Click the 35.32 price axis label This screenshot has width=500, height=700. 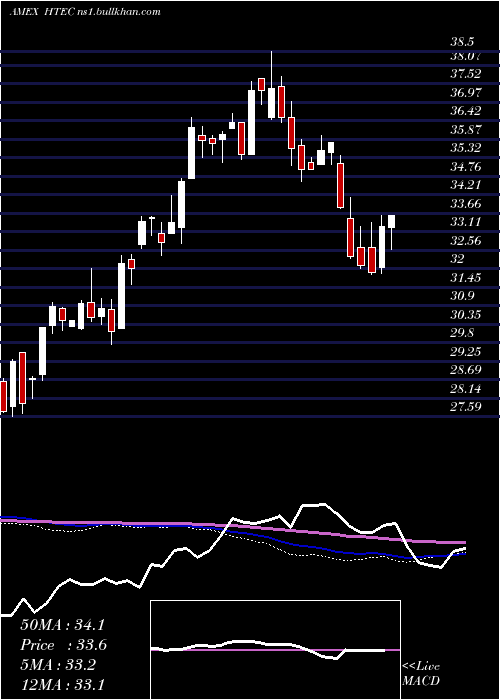[x=465, y=148]
